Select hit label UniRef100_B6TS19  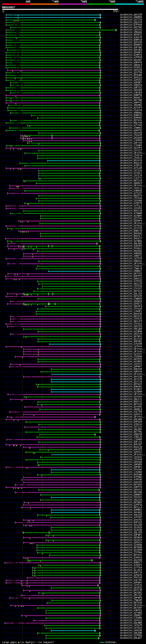coord(131,180)
